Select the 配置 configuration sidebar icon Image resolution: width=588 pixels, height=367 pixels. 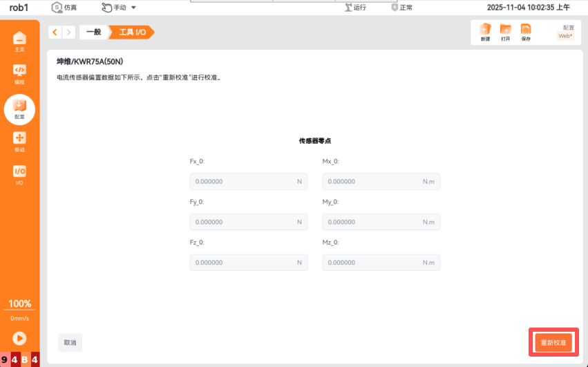coord(19,107)
